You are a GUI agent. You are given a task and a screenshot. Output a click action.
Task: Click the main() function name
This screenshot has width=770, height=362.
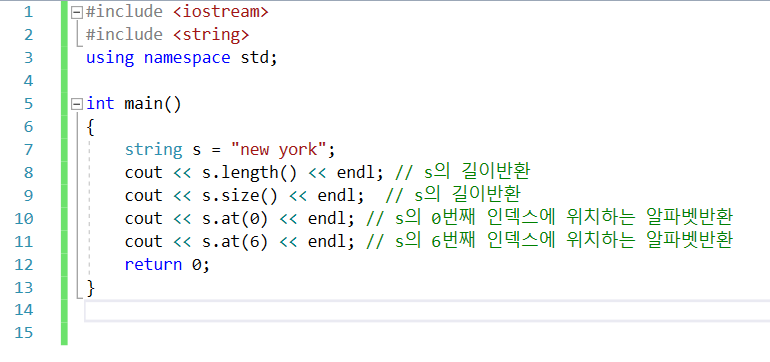(153, 104)
